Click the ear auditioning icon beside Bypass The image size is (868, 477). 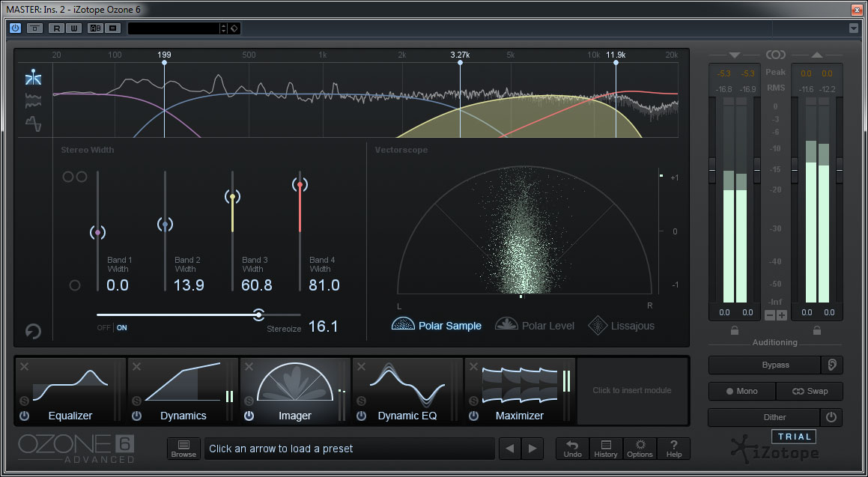tap(831, 365)
